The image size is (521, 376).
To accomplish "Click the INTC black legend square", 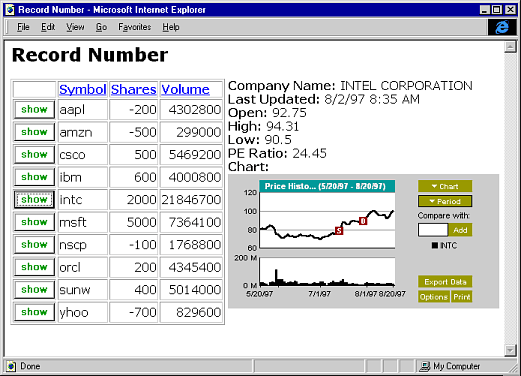I will pyautogui.click(x=435, y=246).
